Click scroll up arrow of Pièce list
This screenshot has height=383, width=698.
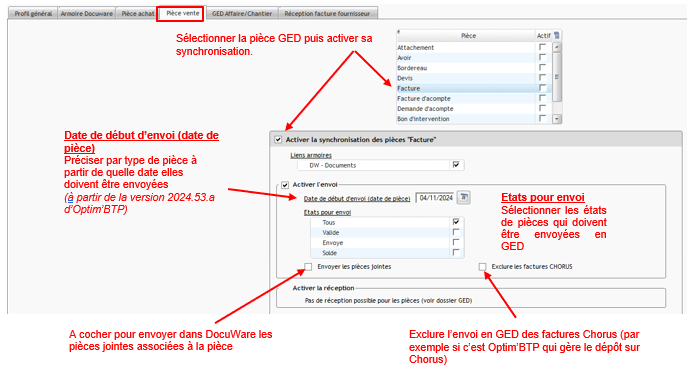(x=557, y=47)
